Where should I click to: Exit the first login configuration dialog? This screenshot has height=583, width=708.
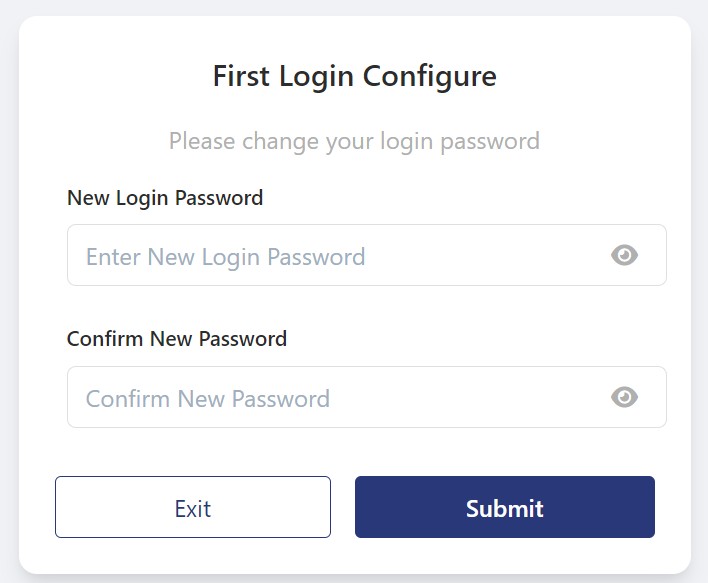[192, 508]
